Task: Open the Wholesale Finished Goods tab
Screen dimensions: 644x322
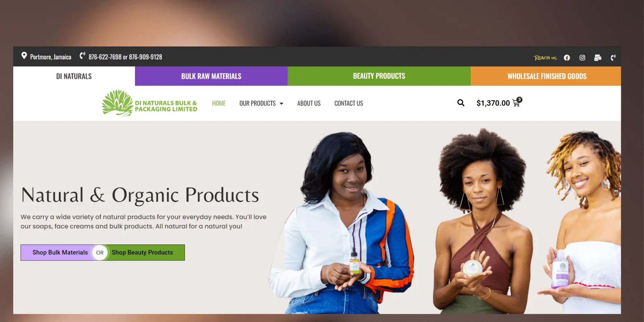Action: point(546,76)
